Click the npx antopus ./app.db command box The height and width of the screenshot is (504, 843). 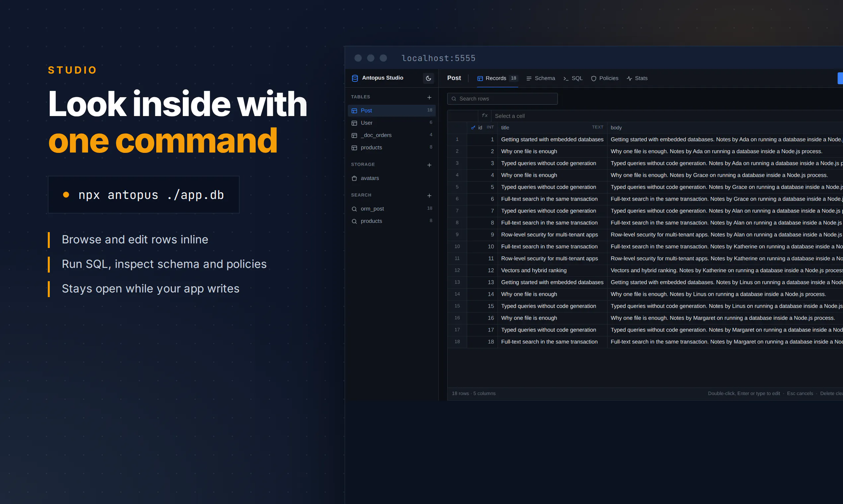point(143,195)
